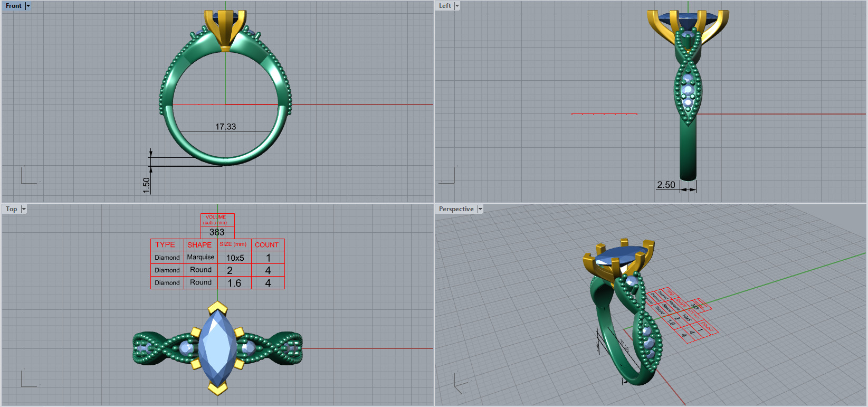
Task: Click the Perspective viewport title label
Action: pos(456,209)
